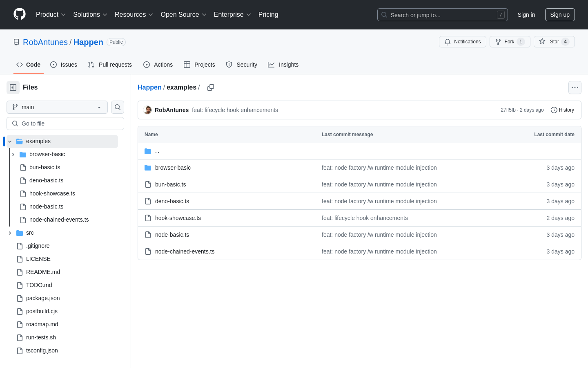Expand the Enterprise menu
The image size is (588, 368).
point(232,14)
